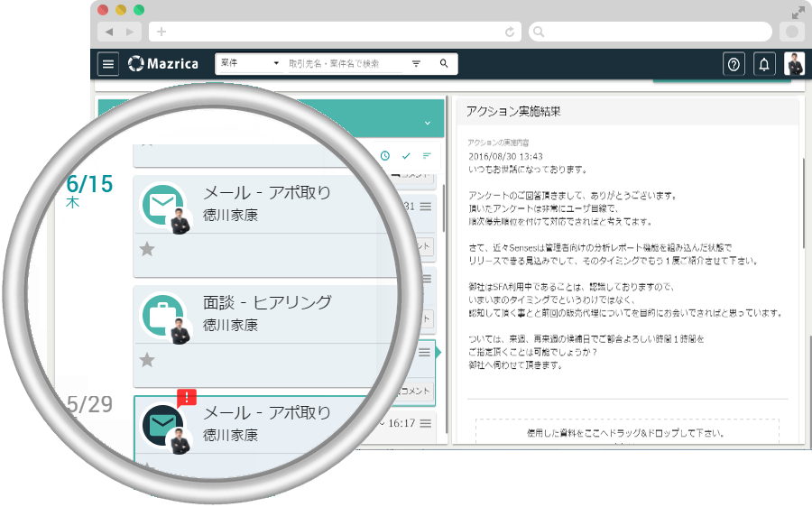Viewport: 812px width, 507px height.
Task: Open the help question mark icon
Action: [734, 64]
